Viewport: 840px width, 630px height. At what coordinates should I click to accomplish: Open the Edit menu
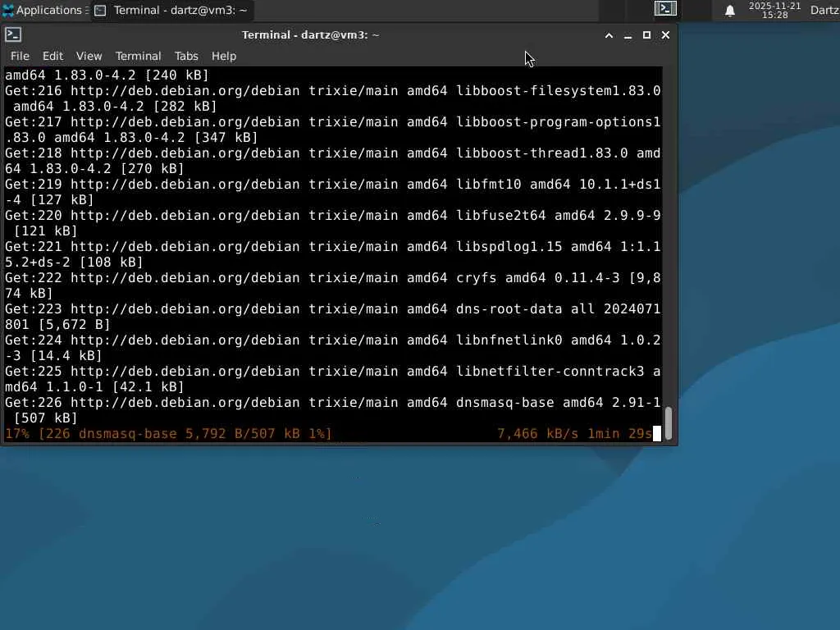(52, 56)
